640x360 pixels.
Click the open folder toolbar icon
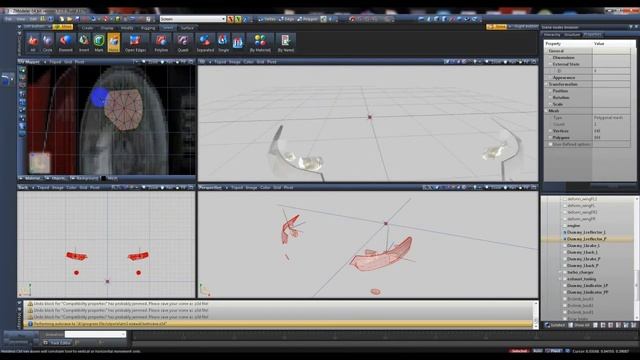(70, 19)
